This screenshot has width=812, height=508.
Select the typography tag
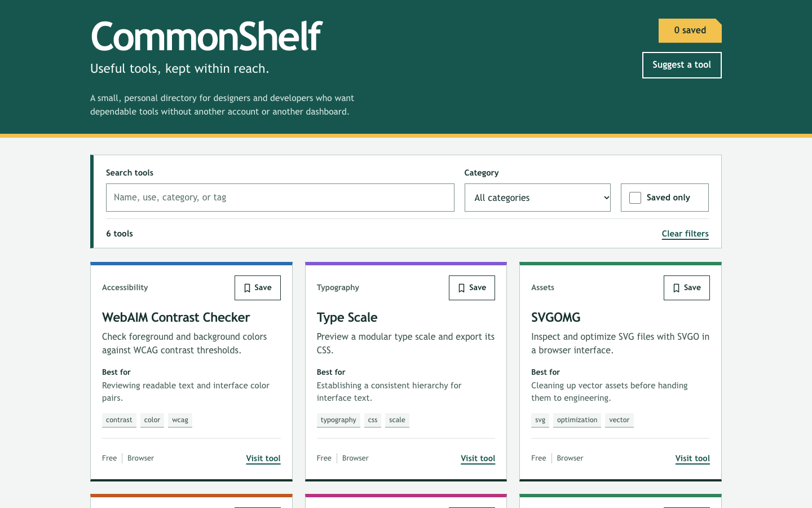pyautogui.click(x=338, y=420)
